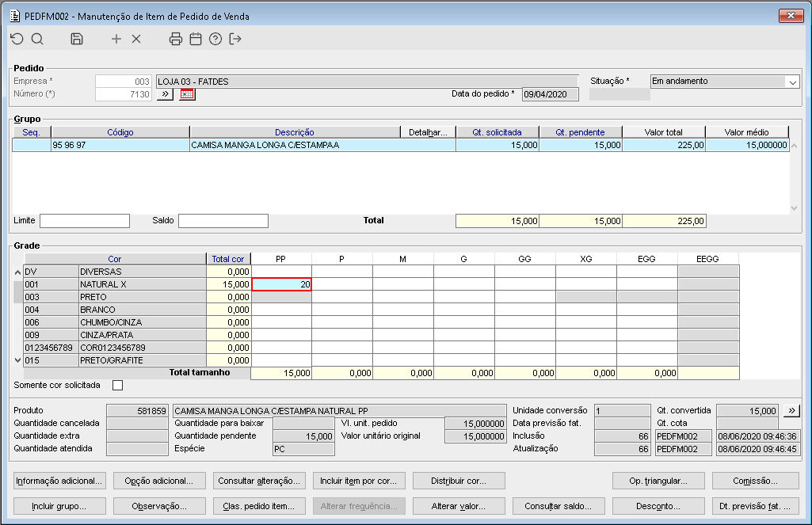Image resolution: width=812 pixels, height=525 pixels.
Task: Click the save diskette toolbar icon
Action: pos(77,39)
